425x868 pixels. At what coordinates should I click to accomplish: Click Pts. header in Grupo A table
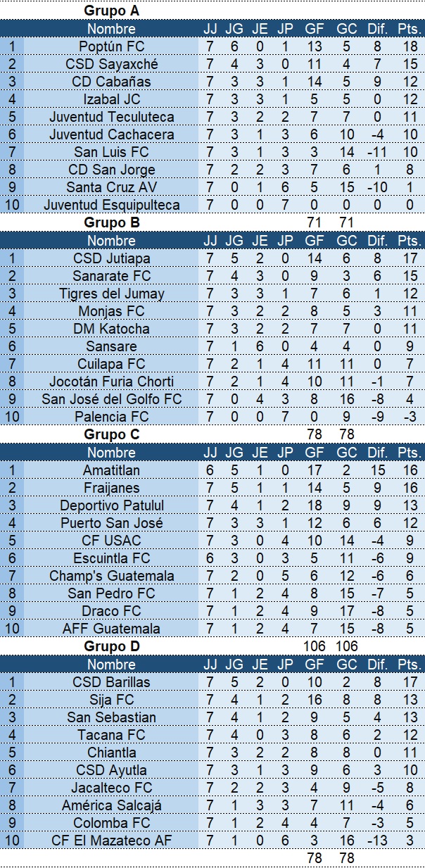coord(408,29)
